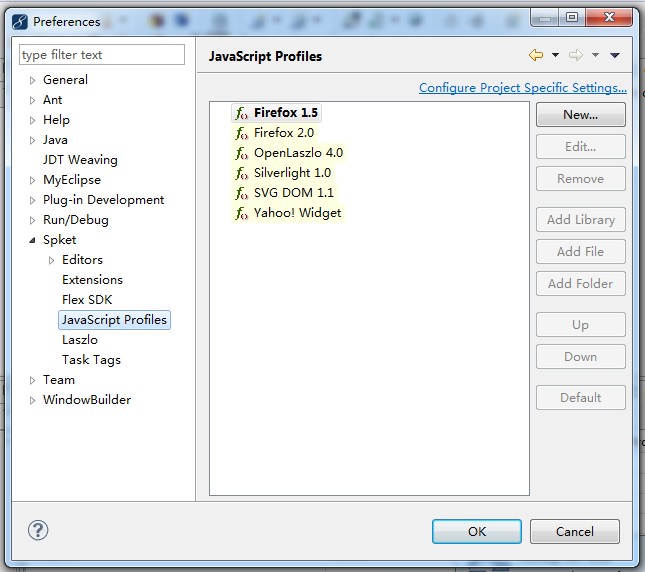645x572 pixels.
Task: Open the Task Tags preference page
Action: click(91, 360)
